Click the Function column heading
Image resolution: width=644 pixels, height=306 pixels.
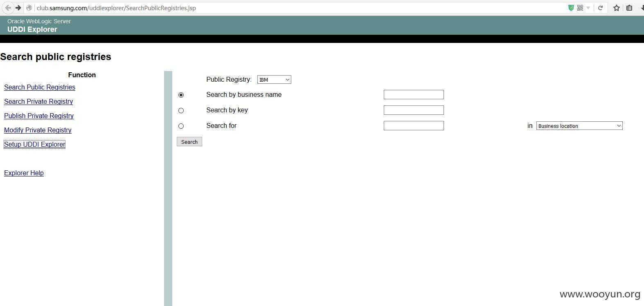(82, 75)
